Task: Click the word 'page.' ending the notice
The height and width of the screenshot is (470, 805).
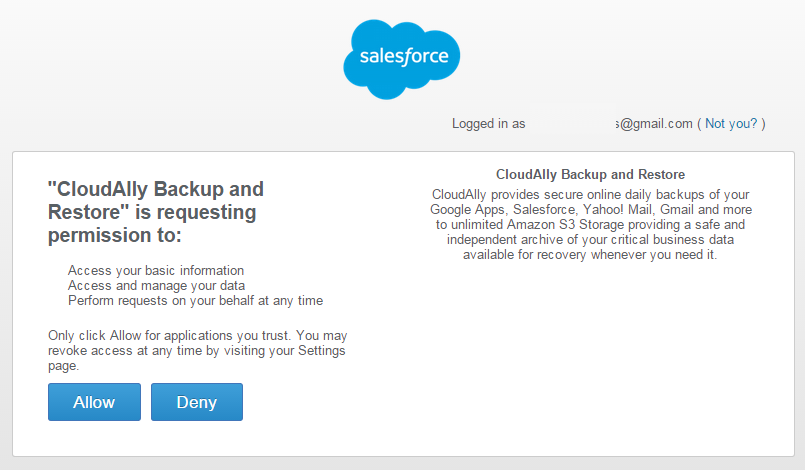Action: click(x=64, y=366)
